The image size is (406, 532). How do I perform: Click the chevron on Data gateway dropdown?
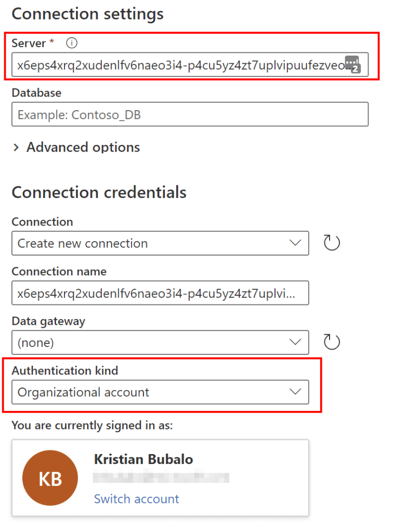(x=295, y=342)
